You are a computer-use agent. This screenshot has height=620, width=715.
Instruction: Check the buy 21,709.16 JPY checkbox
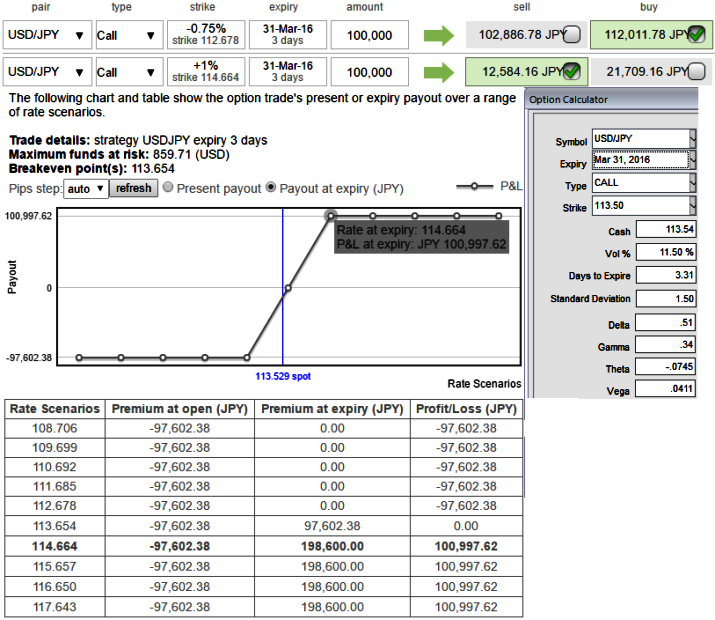pos(696,72)
